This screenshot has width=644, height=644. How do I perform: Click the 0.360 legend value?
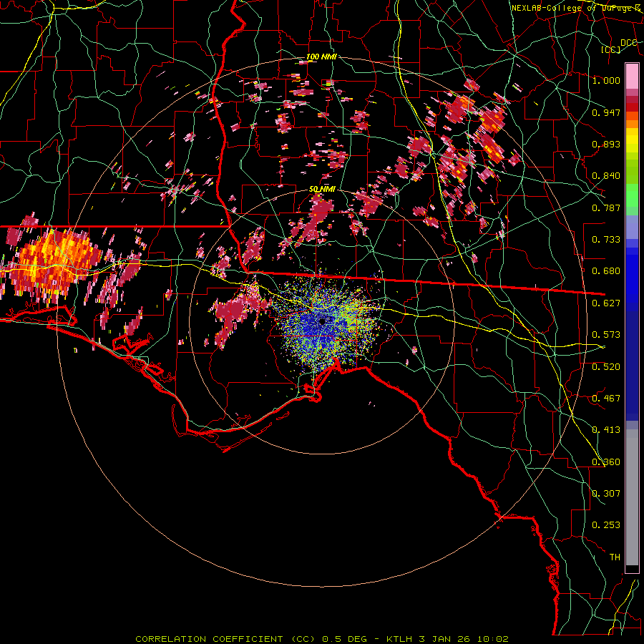tap(606, 462)
